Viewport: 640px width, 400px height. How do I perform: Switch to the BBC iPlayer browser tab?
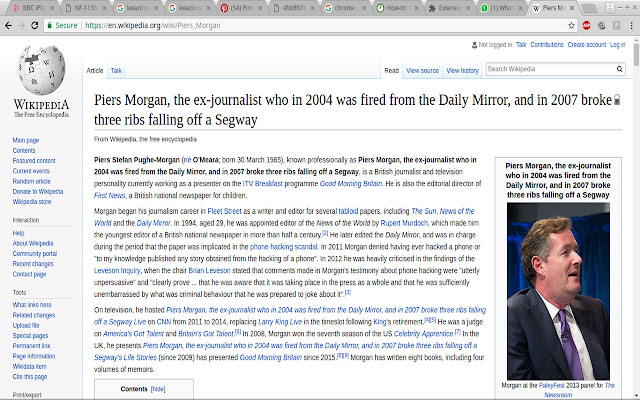coord(33,8)
